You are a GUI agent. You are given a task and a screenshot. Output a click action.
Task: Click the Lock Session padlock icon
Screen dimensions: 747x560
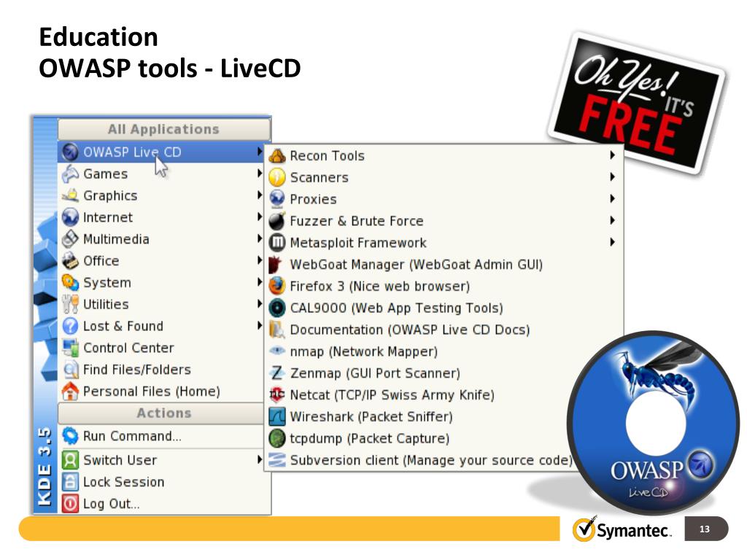click(70, 482)
